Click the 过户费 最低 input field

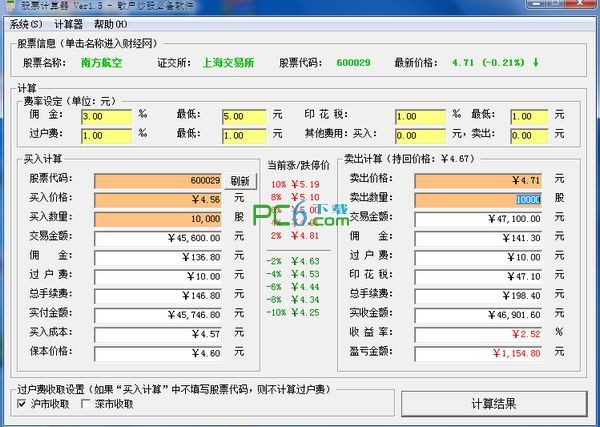pyautogui.click(x=244, y=136)
